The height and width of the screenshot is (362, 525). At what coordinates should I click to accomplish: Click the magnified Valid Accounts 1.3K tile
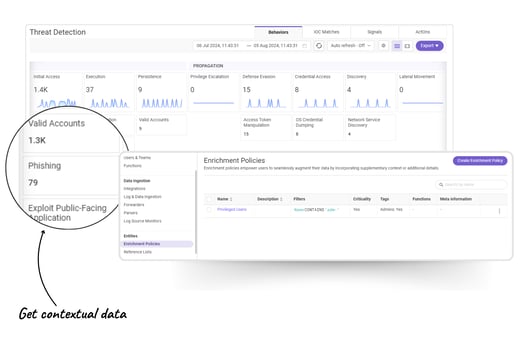(71, 132)
